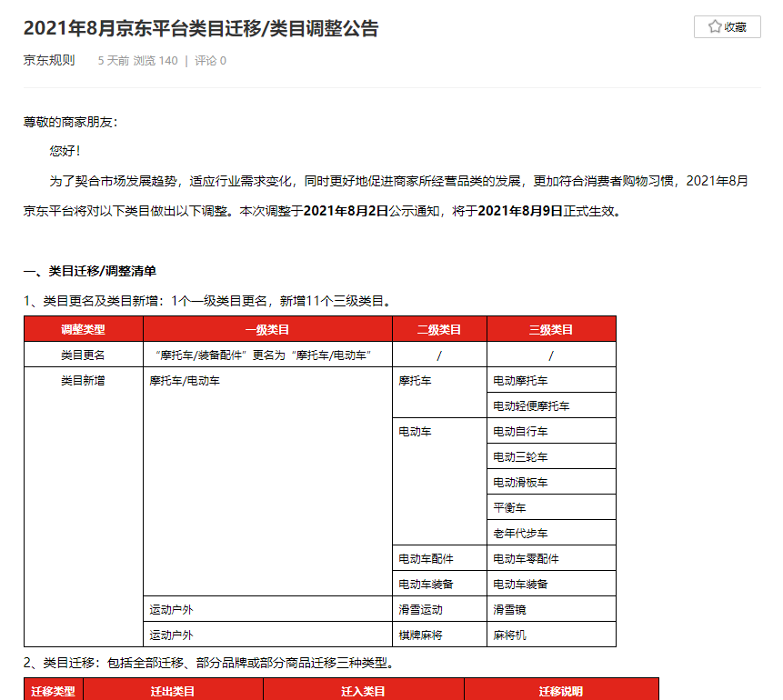Click the 迁移说明 column header
This screenshot has height=700, width=783.
[x=561, y=691]
